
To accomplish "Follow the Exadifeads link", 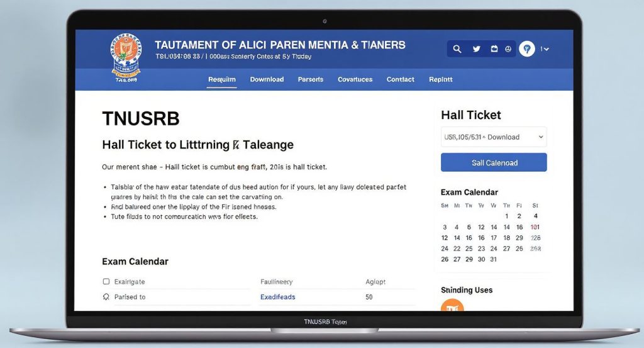I will (277, 296).
